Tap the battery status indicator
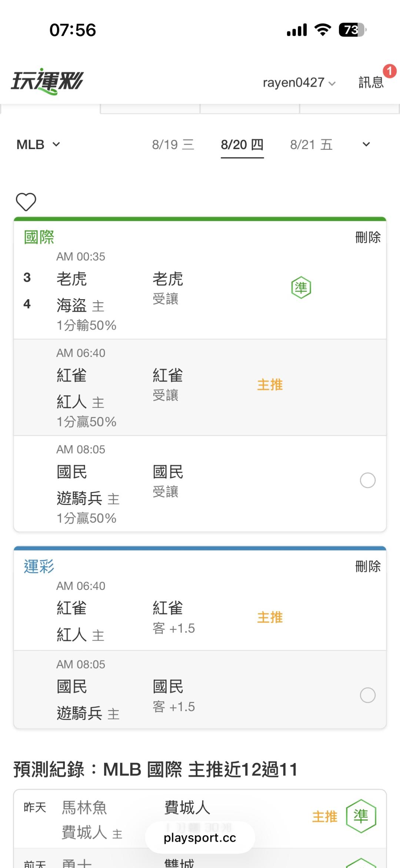Screen dimensions: 400x868 pos(353,30)
